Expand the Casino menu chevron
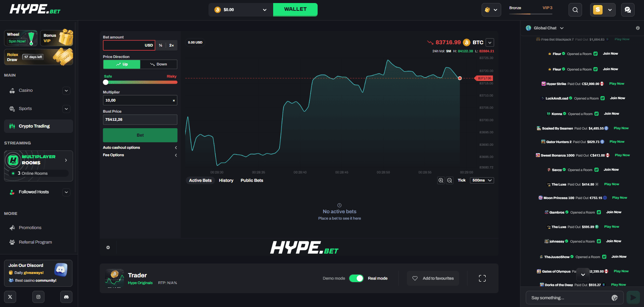The image size is (644, 307). pos(66,90)
